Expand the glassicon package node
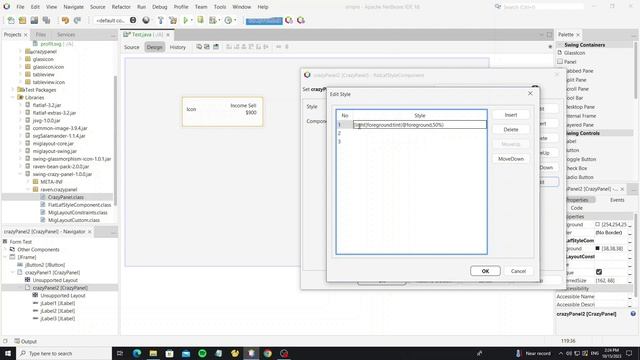Screen dimensions: 640x360 (20, 59)
